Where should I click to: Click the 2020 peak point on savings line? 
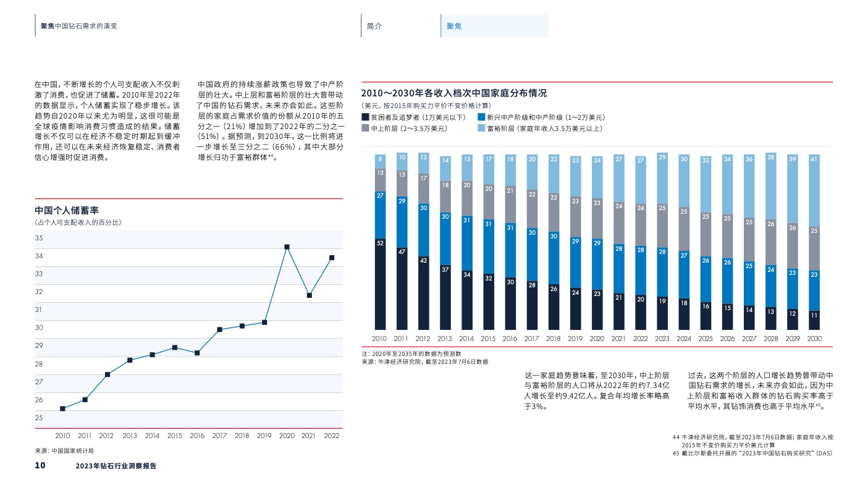tap(287, 247)
